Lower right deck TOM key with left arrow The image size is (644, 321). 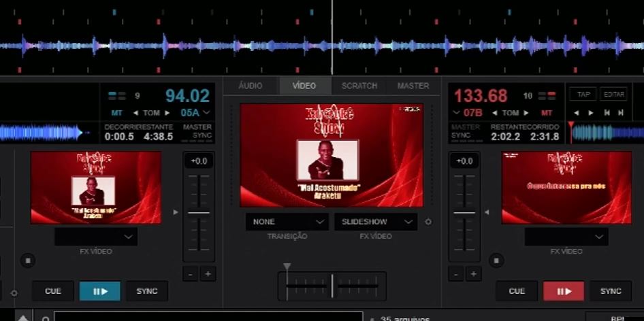tap(494, 113)
